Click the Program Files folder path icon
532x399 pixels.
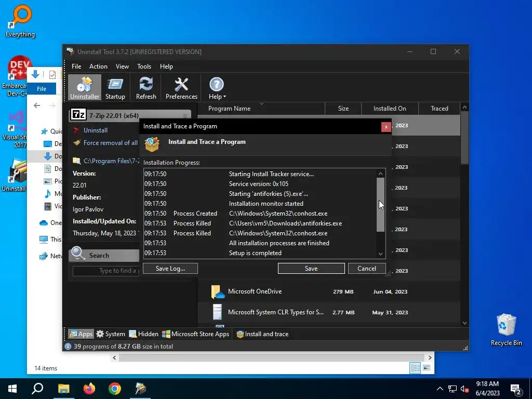point(77,161)
